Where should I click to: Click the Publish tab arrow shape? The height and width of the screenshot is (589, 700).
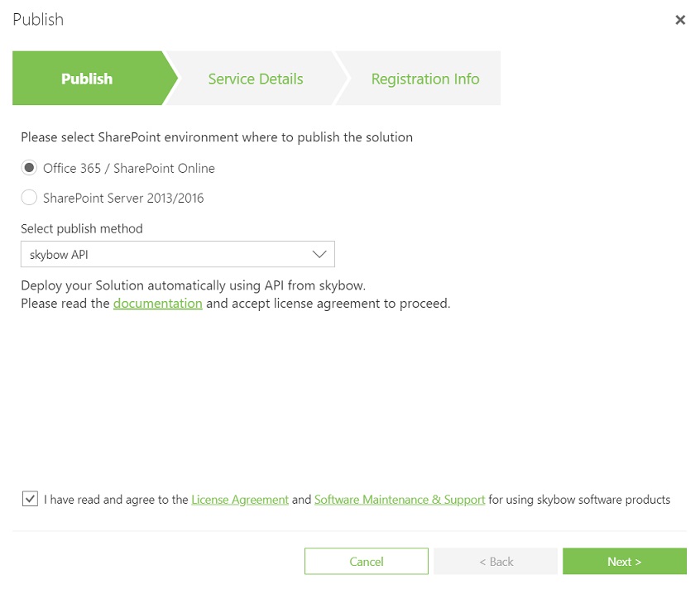pyautogui.click(x=87, y=79)
